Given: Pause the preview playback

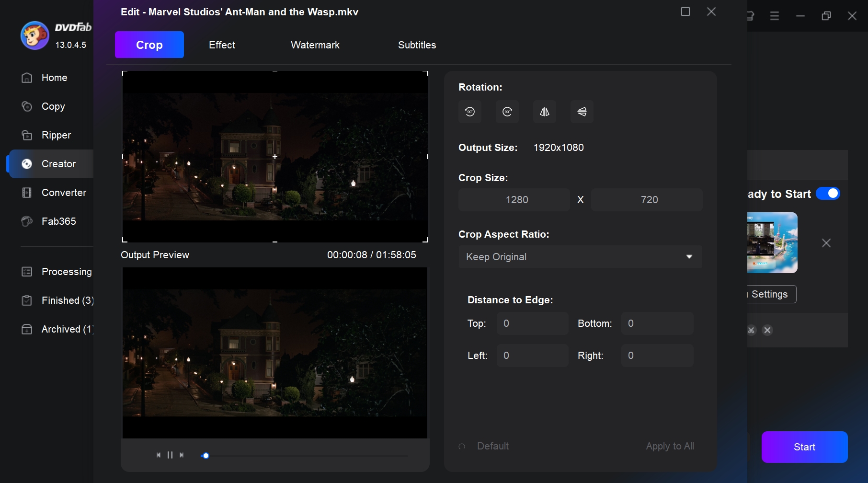Looking at the screenshot, I should pyautogui.click(x=170, y=455).
